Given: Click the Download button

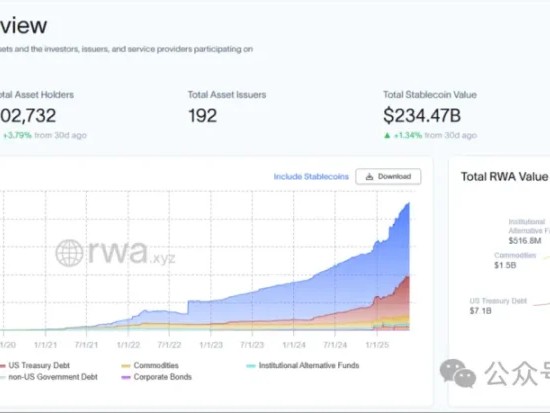Looking at the screenshot, I should 388,176.
